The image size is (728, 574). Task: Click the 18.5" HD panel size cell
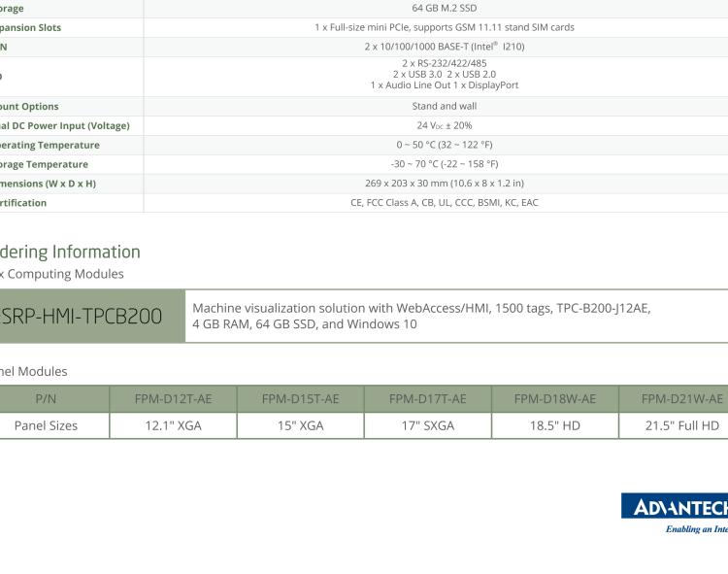click(x=554, y=425)
